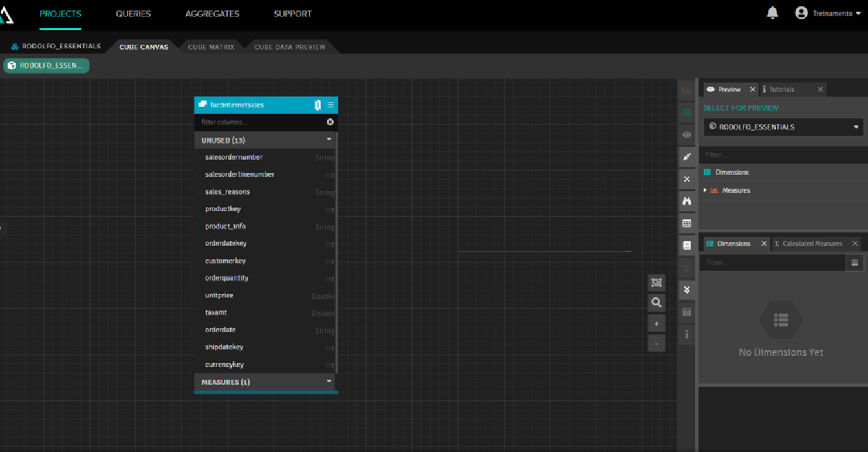Screen dimensions: 868x452
Task: Open the Queries menu
Action: 133,14
